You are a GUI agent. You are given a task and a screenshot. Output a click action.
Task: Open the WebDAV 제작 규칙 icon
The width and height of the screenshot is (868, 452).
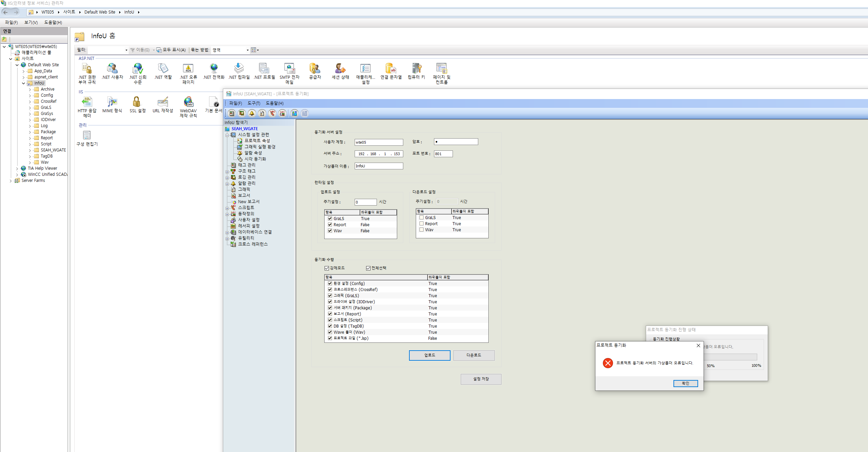(x=188, y=102)
